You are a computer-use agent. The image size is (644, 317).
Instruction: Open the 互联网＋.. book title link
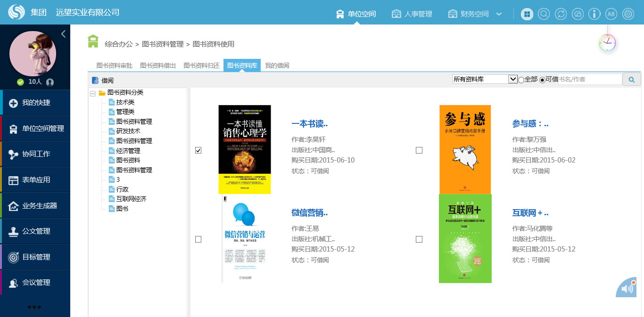(x=530, y=213)
